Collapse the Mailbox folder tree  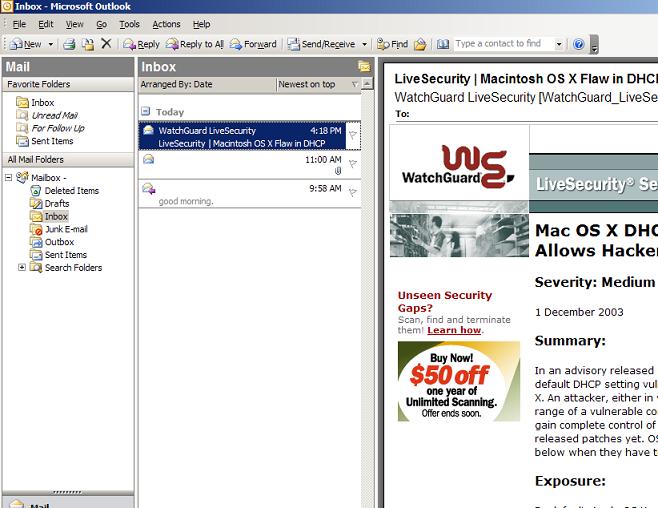point(9,177)
